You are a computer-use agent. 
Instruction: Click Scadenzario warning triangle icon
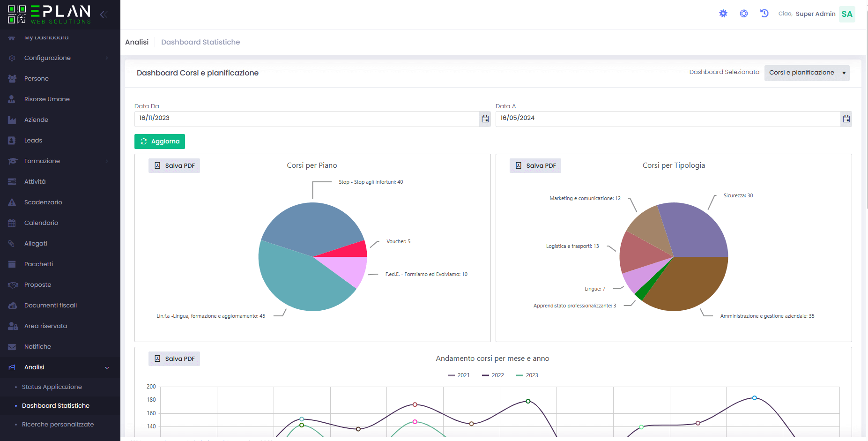(x=12, y=202)
